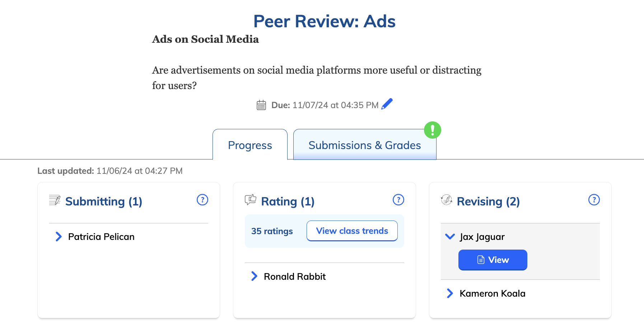Click the Peer Review: Ads title
This screenshot has height=334, width=644.
[325, 21]
